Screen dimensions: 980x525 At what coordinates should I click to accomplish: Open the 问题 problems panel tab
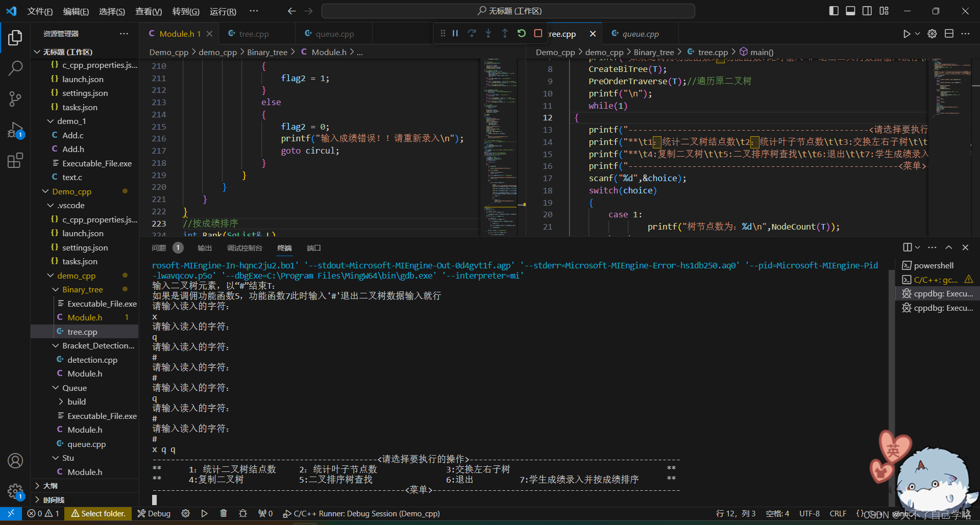click(x=159, y=248)
